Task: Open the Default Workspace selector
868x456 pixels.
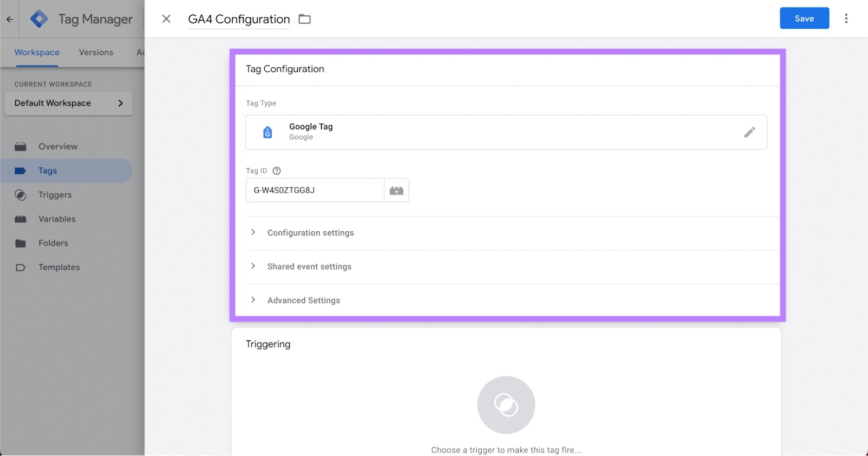Action: coord(69,103)
